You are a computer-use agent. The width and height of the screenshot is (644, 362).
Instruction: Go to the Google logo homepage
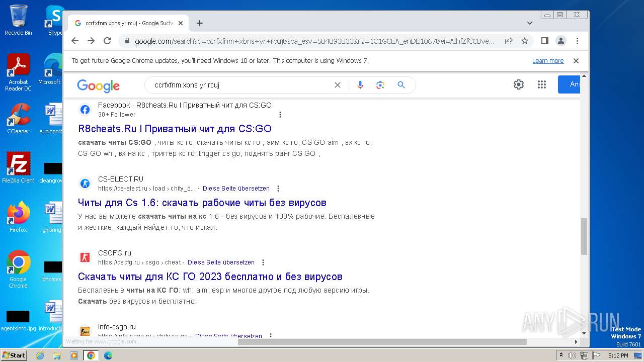[98, 85]
